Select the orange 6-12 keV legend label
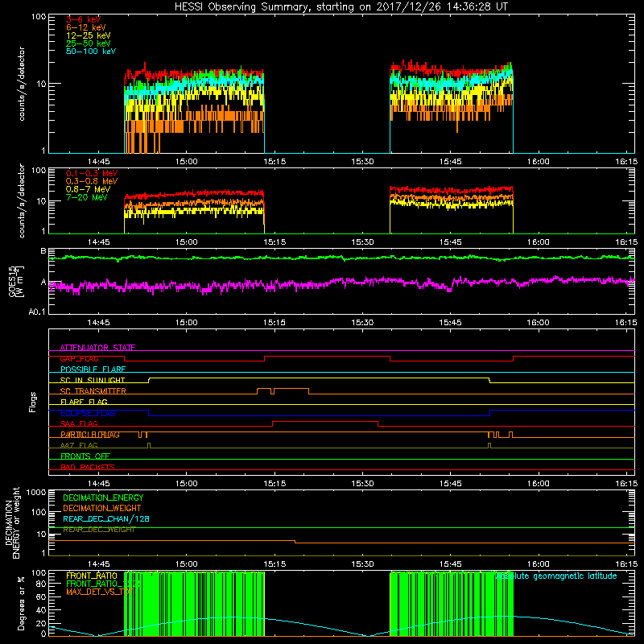The image size is (644, 644). (86, 27)
